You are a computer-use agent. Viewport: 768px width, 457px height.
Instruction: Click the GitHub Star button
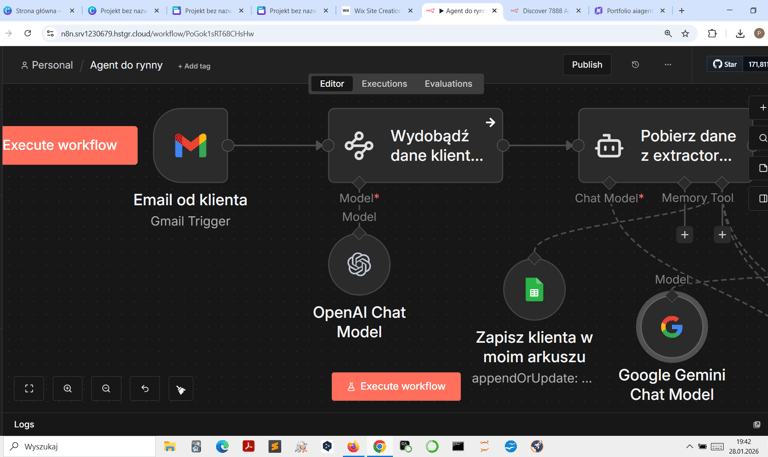click(x=725, y=64)
